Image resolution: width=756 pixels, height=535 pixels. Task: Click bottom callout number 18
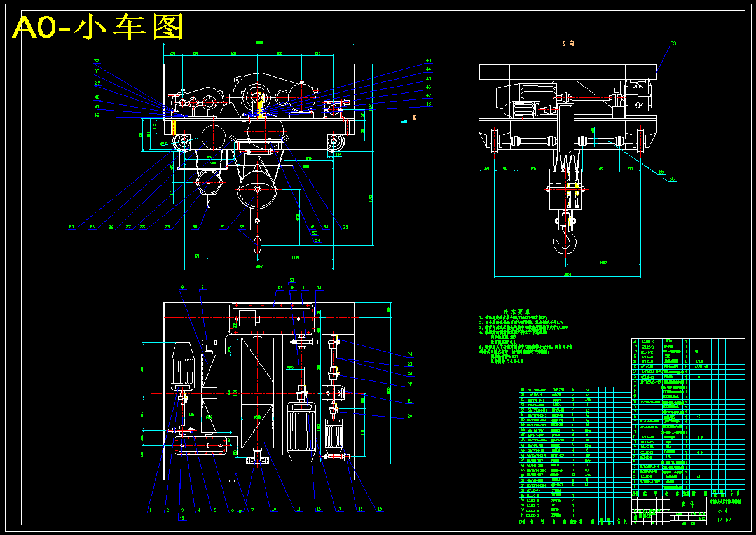click(x=360, y=508)
